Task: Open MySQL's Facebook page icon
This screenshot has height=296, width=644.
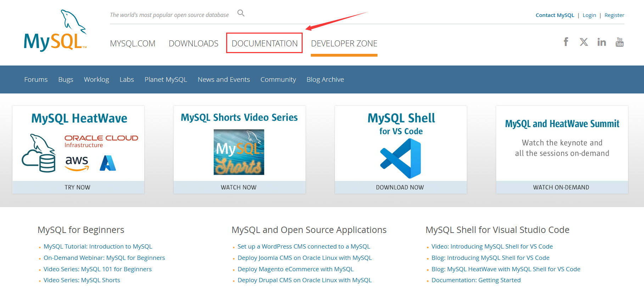Action: click(566, 42)
